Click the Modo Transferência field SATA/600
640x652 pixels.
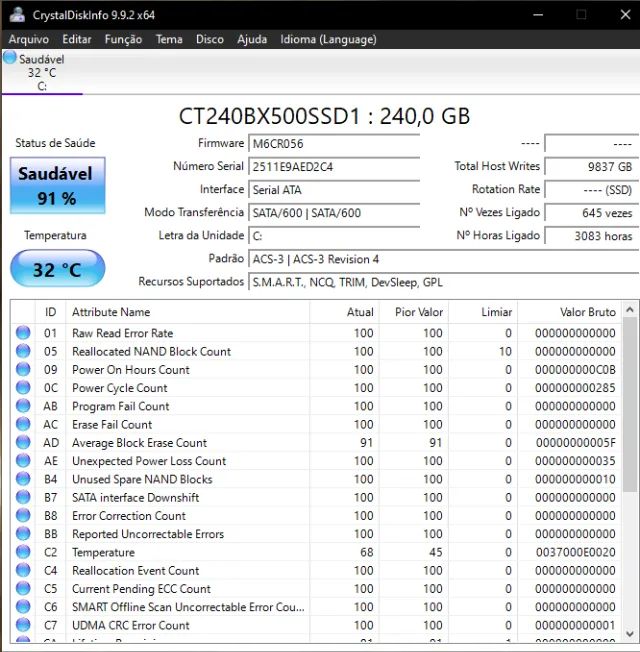(334, 213)
